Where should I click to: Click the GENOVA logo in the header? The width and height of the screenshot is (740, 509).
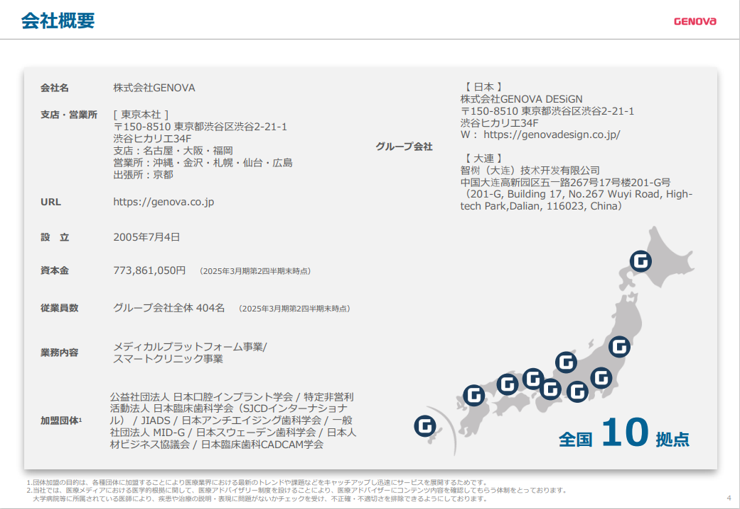click(x=695, y=21)
